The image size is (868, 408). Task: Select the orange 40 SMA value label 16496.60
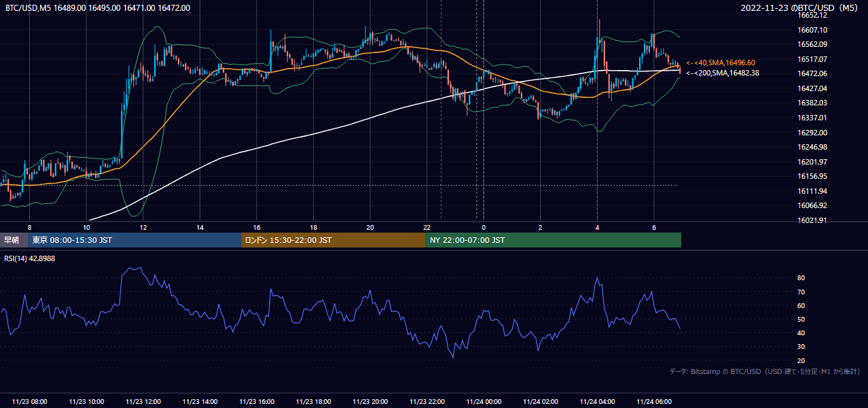coord(721,62)
